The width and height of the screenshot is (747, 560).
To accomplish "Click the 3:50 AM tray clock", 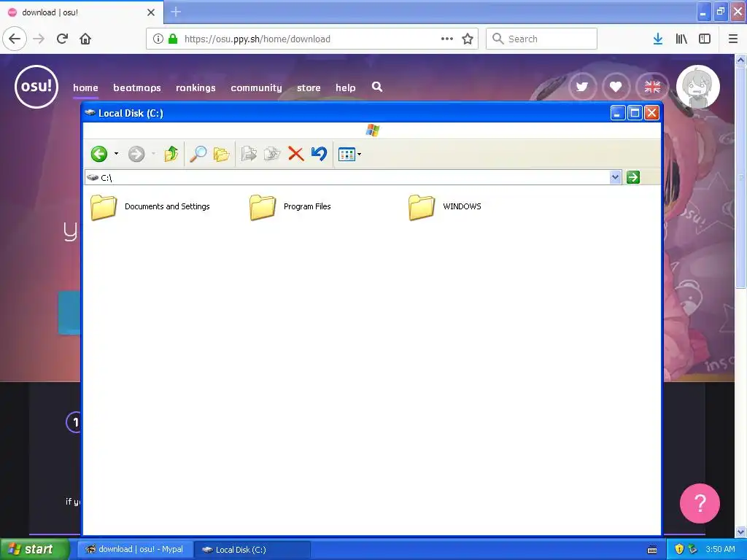I will click(x=720, y=549).
